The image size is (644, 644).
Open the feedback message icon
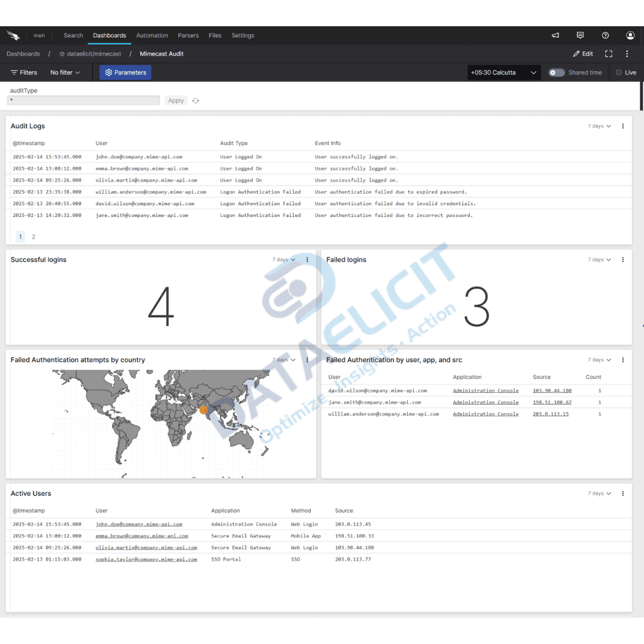[580, 35]
